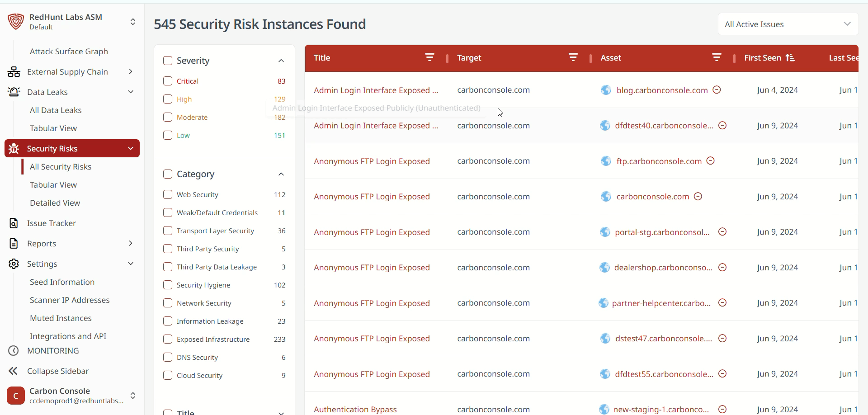Open Carbon Console account switcher arrows
Viewport: 868px width, 415px height.
click(x=133, y=396)
